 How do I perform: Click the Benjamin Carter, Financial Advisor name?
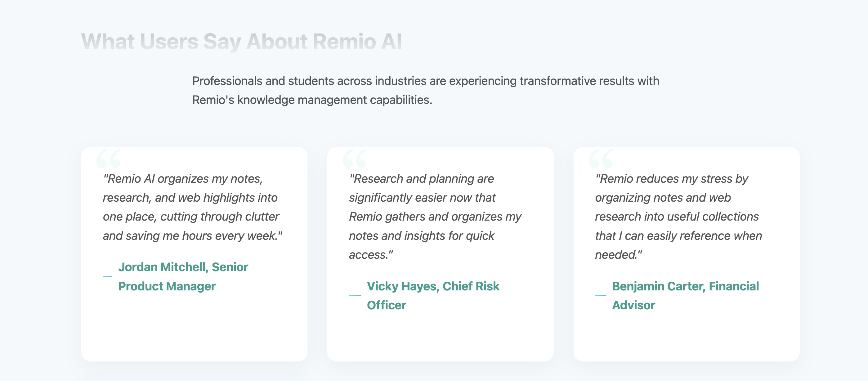point(685,295)
